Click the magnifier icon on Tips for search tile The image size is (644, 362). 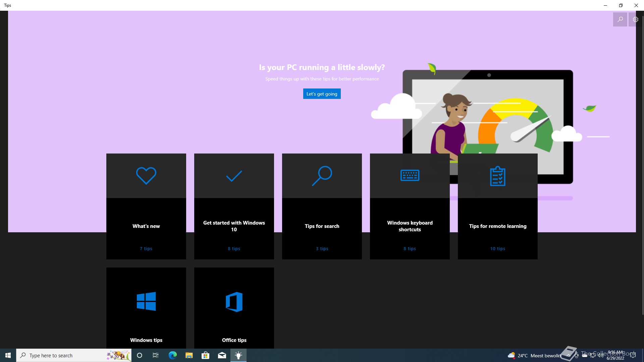pos(322,176)
